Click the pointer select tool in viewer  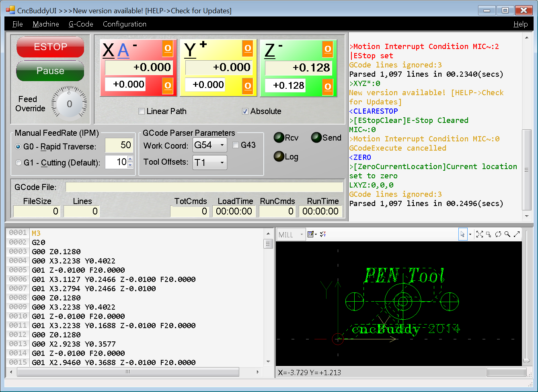[462, 234]
